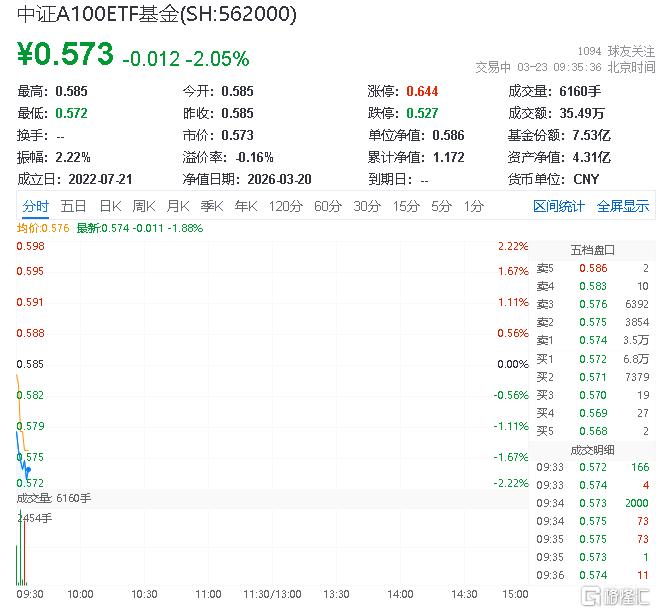This screenshot has height=613, width=656.
Task: Click the 基金份额 value 7.53亿
Action: [592, 136]
